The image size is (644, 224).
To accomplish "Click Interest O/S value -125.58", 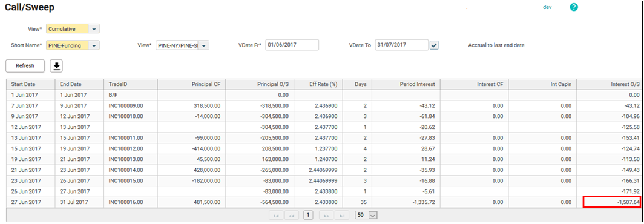I will [630, 127].
